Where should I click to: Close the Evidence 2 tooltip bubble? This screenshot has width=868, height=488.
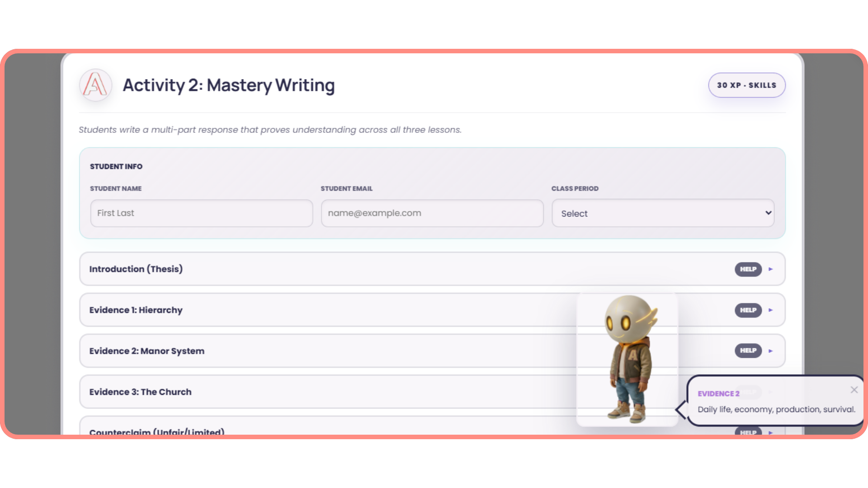coord(854,389)
